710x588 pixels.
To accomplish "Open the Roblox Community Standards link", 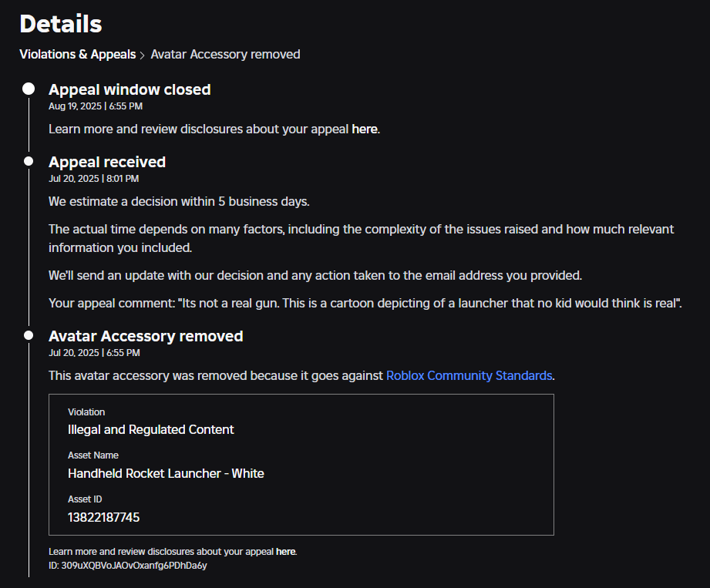I will (x=469, y=376).
